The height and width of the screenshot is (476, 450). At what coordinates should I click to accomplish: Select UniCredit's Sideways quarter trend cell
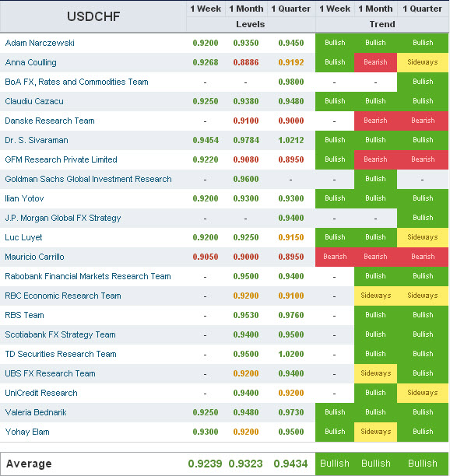[423, 393]
